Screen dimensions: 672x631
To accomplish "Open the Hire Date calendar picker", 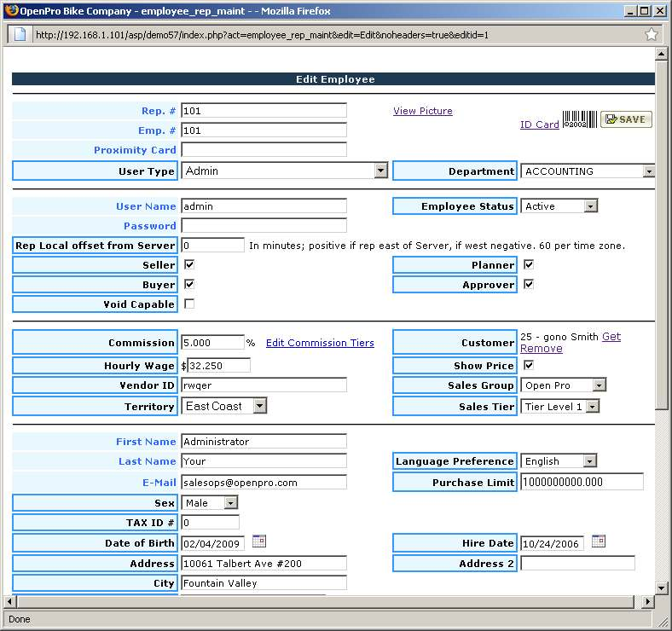I will click(598, 541).
